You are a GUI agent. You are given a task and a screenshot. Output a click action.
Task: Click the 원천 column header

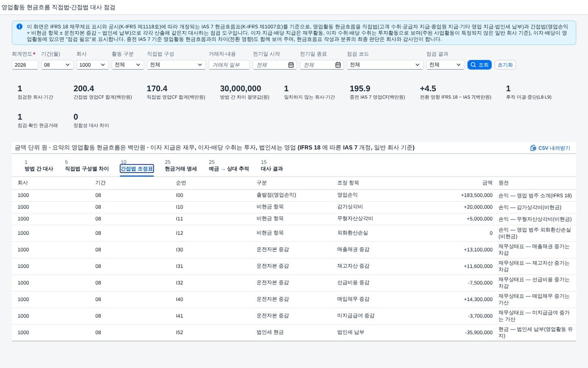click(x=503, y=183)
